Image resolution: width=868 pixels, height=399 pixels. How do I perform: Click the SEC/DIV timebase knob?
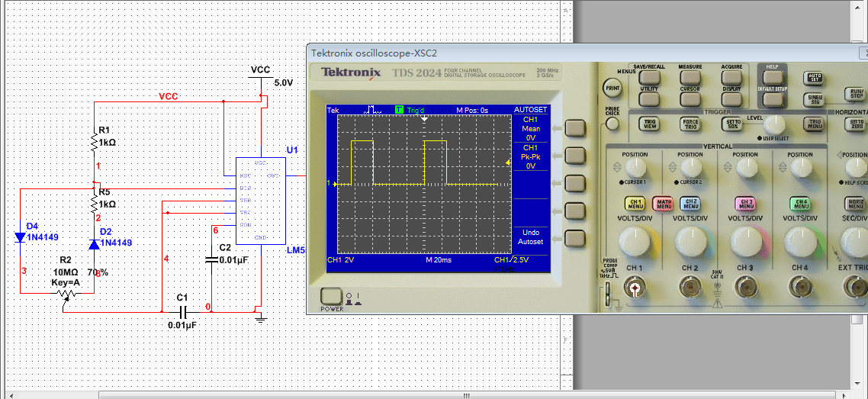click(855, 241)
